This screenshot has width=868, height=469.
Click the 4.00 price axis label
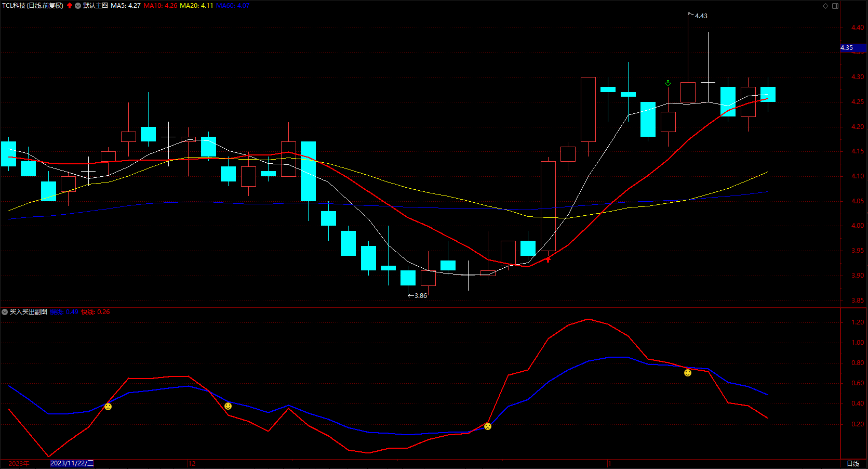coord(858,226)
